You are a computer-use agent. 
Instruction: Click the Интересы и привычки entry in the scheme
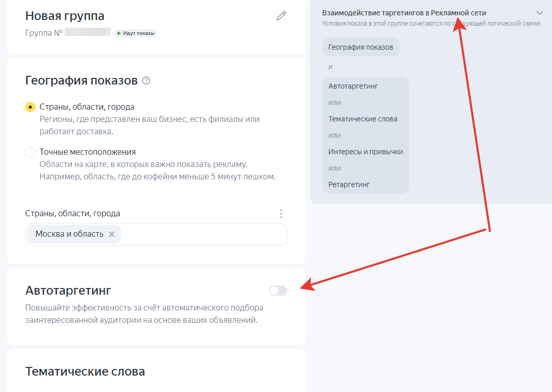[x=365, y=151]
